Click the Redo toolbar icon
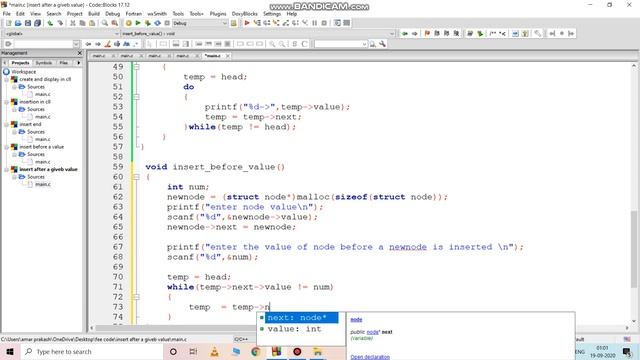 60,23
